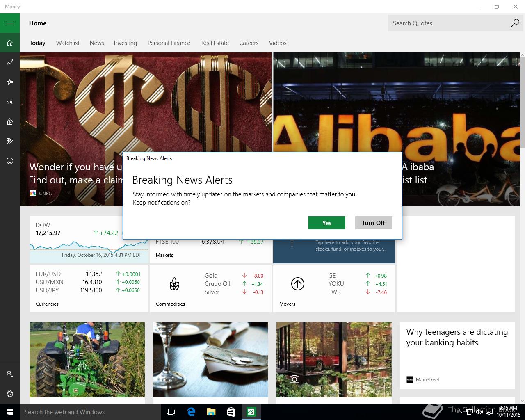
Task: Open the Movers tile label
Action: tap(287, 304)
